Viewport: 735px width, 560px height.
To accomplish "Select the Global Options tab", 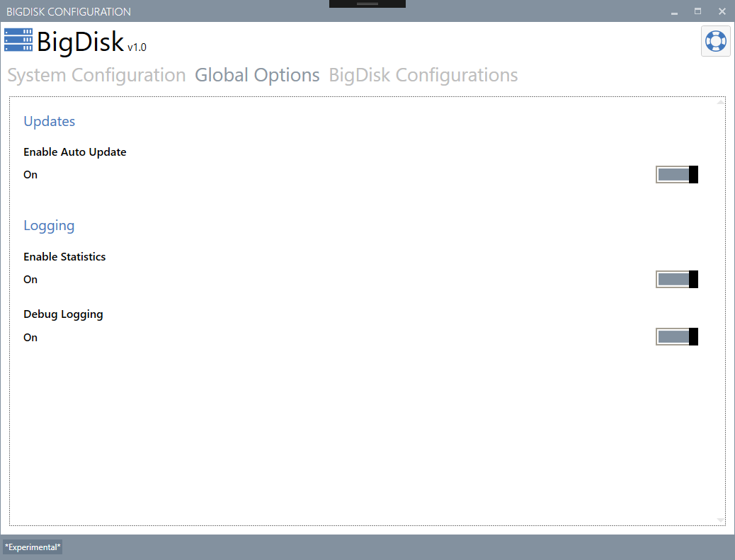I will click(257, 75).
